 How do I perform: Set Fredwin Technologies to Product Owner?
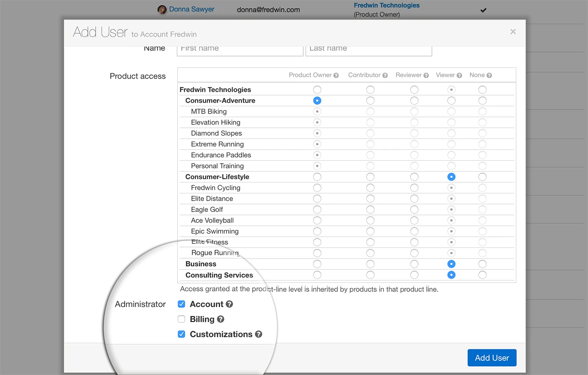pos(317,90)
